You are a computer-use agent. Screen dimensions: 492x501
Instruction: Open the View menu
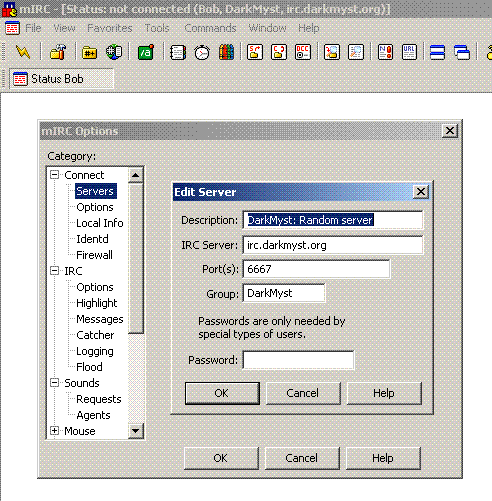click(x=64, y=28)
